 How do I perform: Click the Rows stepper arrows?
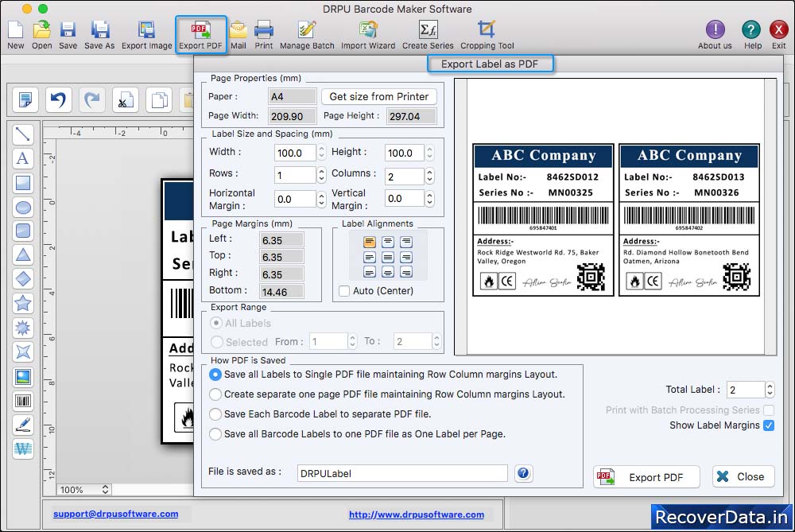pyautogui.click(x=321, y=176)
